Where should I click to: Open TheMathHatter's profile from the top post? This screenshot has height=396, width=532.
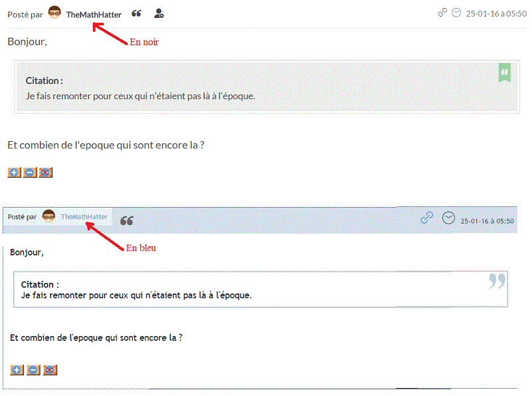pos(93,14)
